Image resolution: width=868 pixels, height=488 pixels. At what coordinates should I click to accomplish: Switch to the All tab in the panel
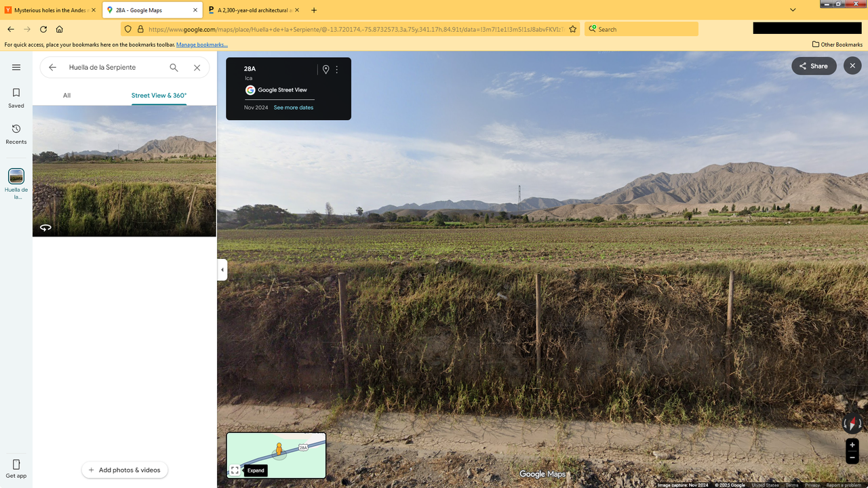click(66, 95)
